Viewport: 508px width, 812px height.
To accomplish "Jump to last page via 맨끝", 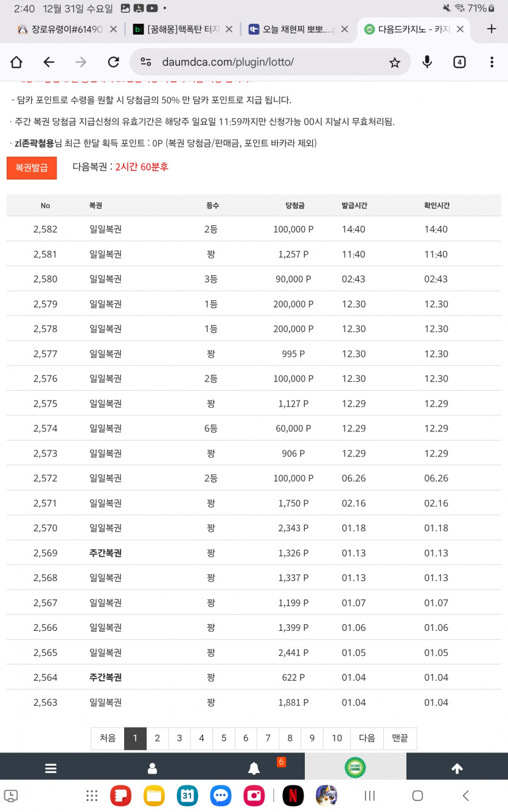I will click(x=399, y=738).
